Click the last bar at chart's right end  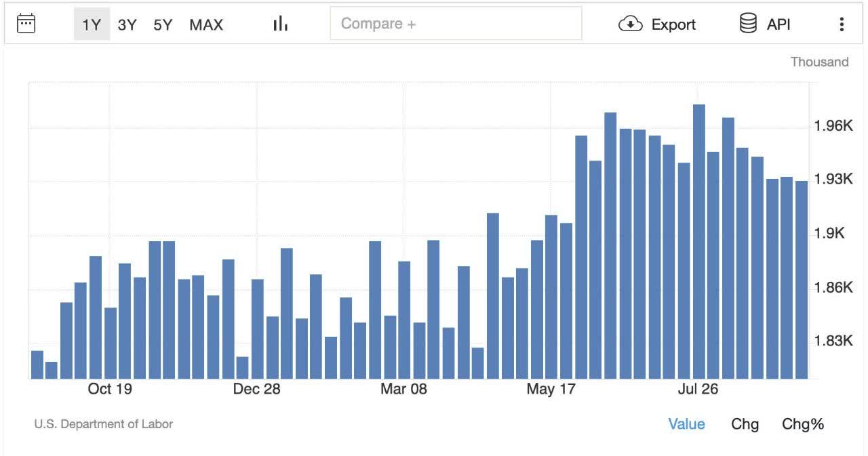(x=802, y=280)
